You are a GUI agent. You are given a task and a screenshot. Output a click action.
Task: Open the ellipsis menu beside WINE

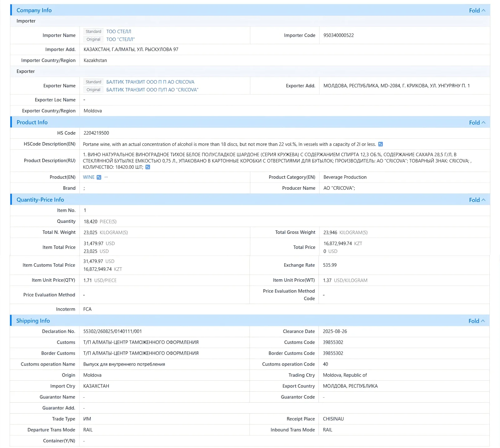[x=106, y=177]
